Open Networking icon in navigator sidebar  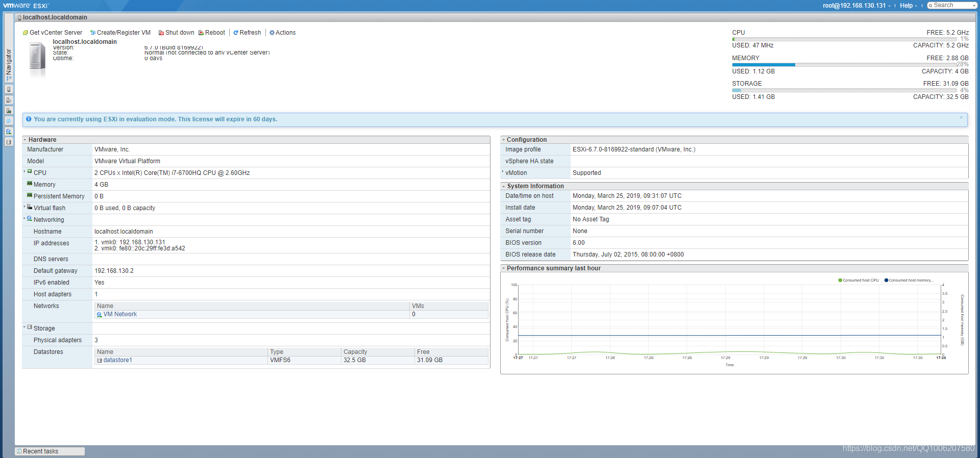coord(9,132)
